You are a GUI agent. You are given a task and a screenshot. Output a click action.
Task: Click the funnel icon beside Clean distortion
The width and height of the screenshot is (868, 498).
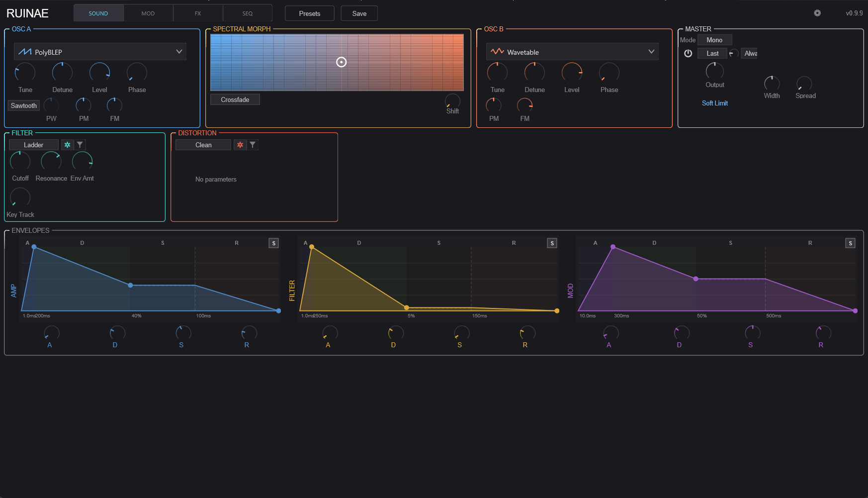coord(253,144)
